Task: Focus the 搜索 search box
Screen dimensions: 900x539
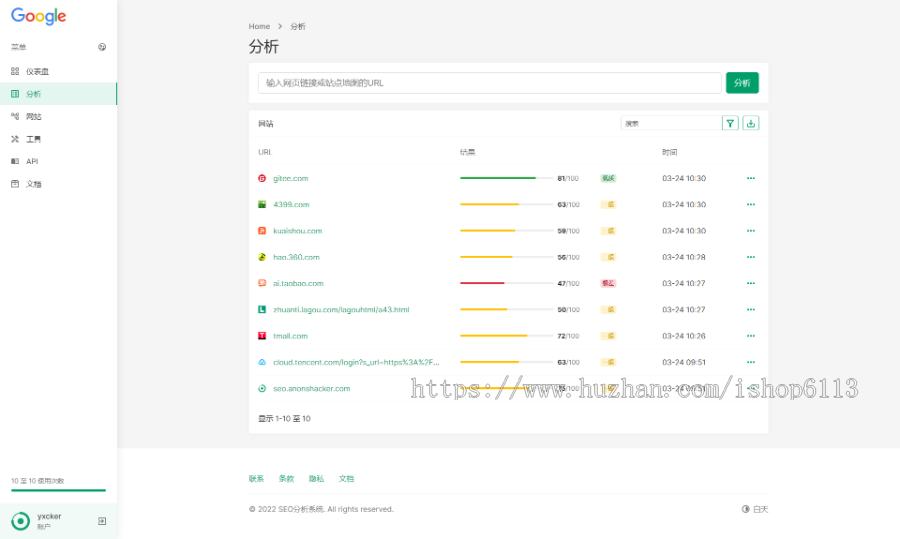Action: pos(671,123)
